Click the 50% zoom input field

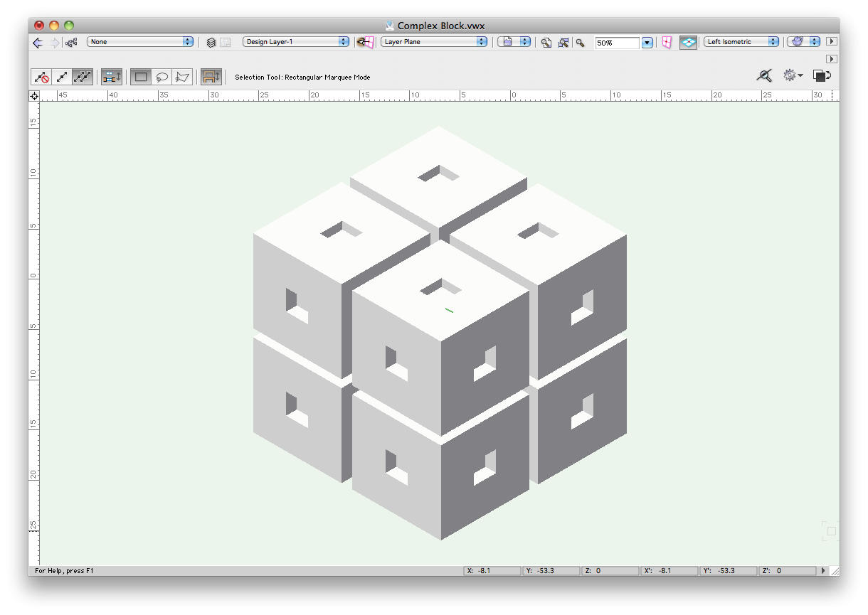coord(617,43)
